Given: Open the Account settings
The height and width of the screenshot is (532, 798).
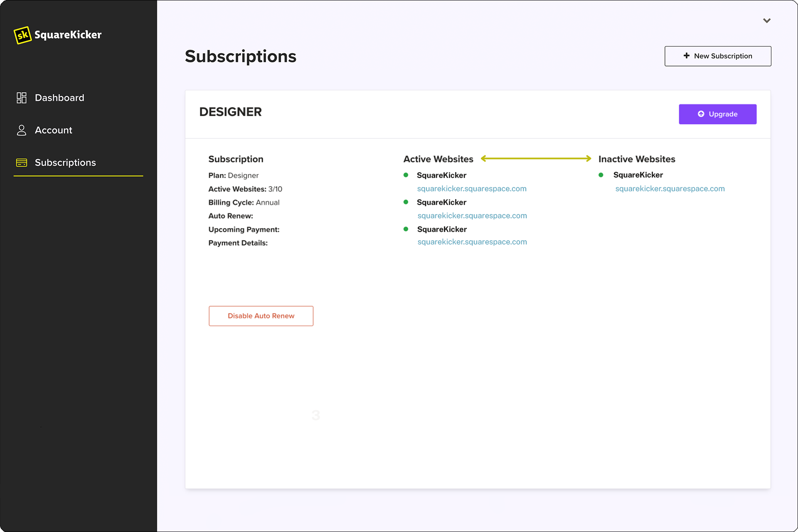Looking at the screenshot, I should tap(54, 130).
